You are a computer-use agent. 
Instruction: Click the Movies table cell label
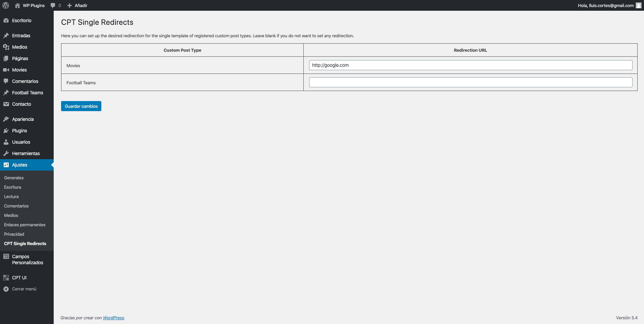pyautogui.click(x=73, y=66)
